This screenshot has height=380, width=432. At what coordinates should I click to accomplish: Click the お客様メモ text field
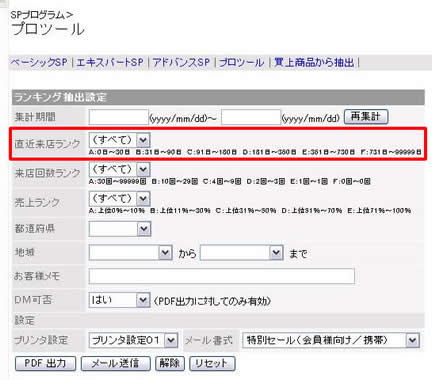point(222,276)
